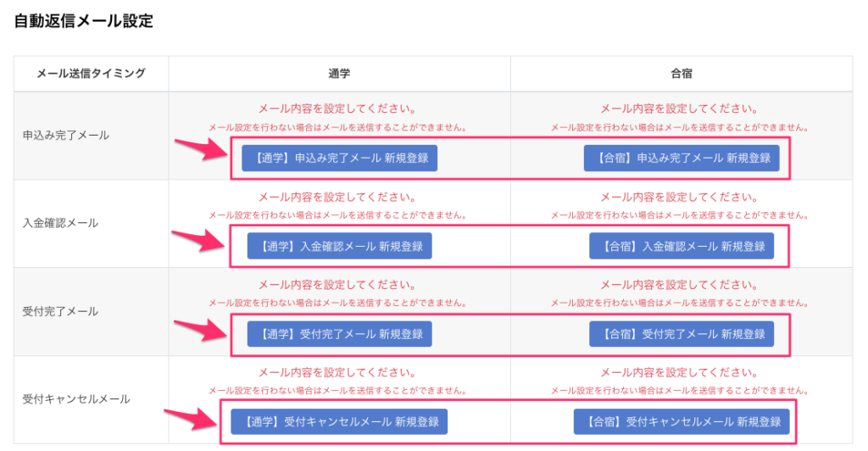The width and height of the screenshot is (868, 451).
Task: Select the 受付キャンセルメール row label
Action: coord(76,398)
